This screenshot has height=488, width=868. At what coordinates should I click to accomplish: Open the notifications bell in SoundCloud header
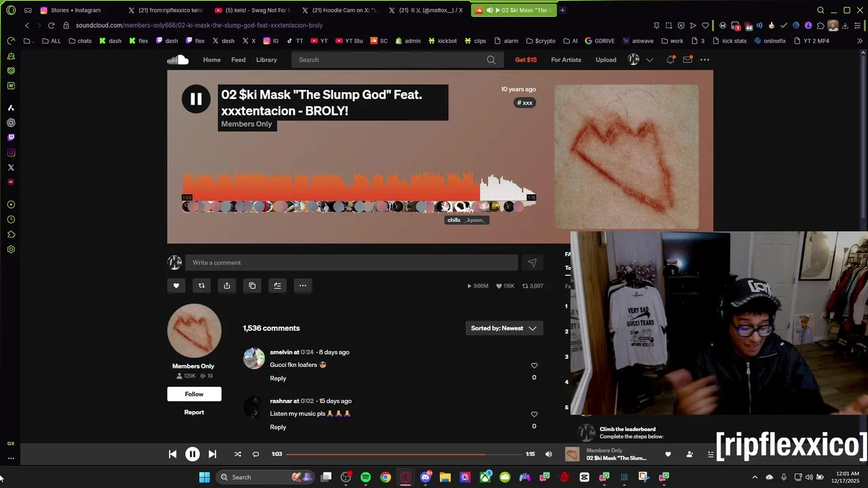[x=670, y=60]
